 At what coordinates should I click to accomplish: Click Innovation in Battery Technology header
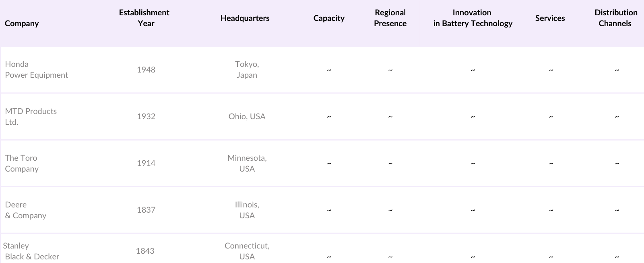pos(473,18)
